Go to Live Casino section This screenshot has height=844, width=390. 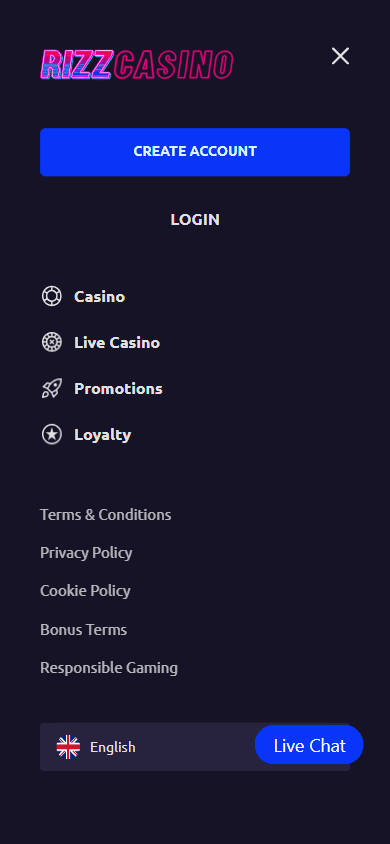[117, 342]
